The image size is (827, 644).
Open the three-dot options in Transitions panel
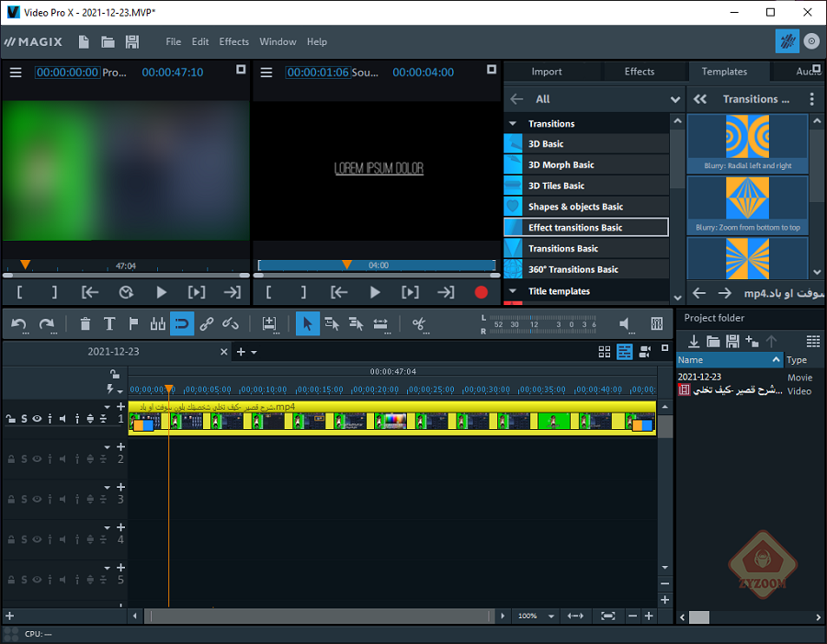pyautogui.click(x=811, y=99)
